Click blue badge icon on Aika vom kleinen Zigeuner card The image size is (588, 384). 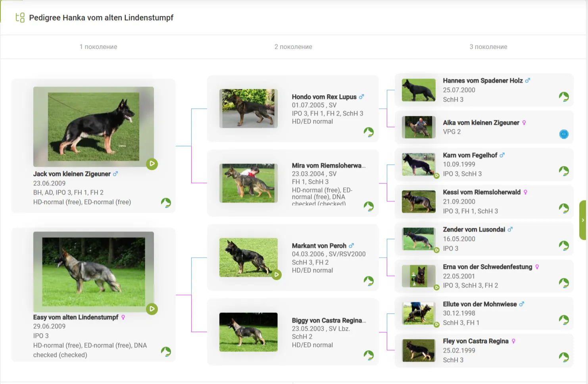click(x=563, y=134)
